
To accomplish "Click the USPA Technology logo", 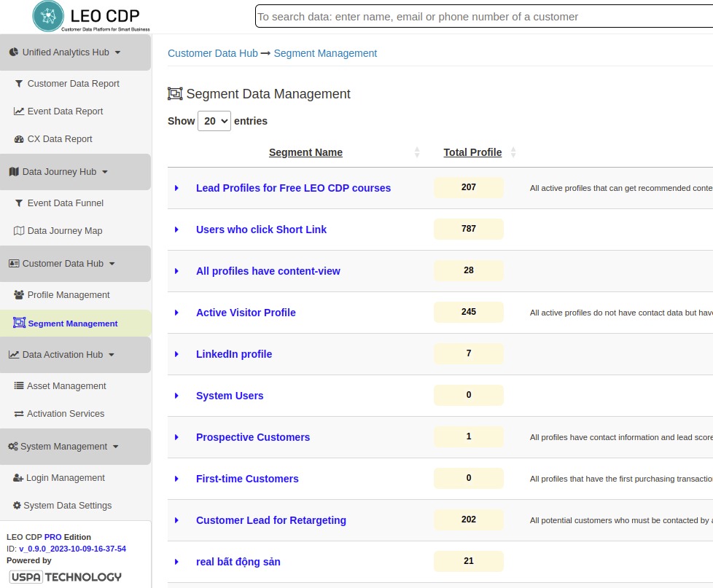I will pyautogui.click(x=66, y=577).
